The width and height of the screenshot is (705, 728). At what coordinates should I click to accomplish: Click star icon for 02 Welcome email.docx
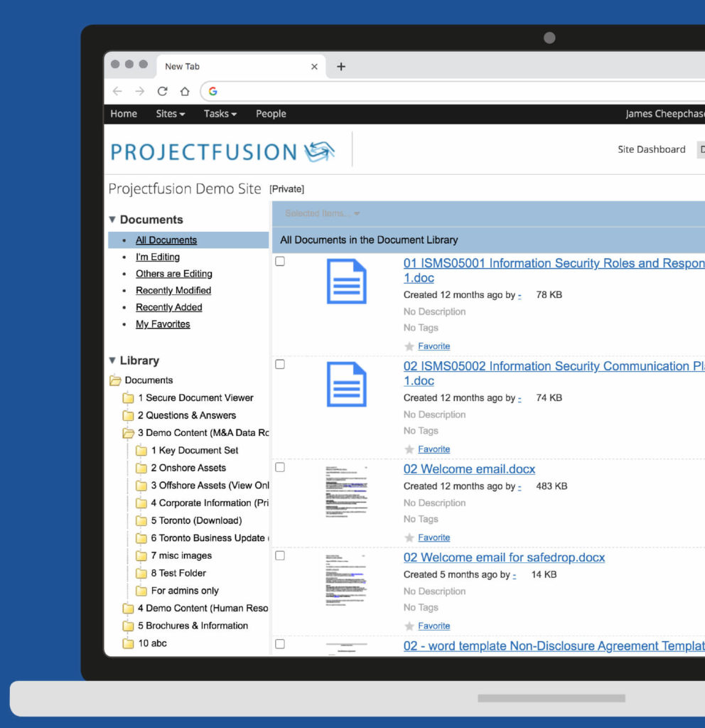[409, 537]
